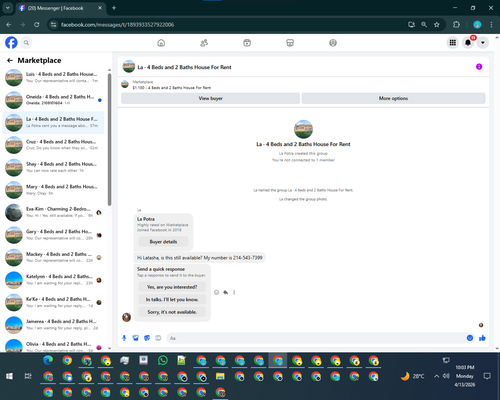Image resolution: width=500 pixels, height=400 pixels.
Task: Open the Oneida 4 Beds conversation
Action: [x=53, y=100]
